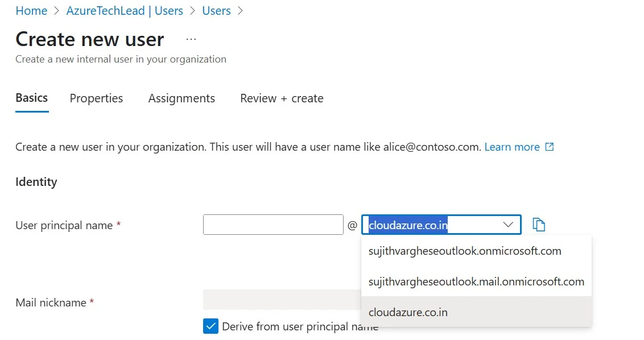Click the selected cloudazure.co.in domain combo box

tap(432, 225)
